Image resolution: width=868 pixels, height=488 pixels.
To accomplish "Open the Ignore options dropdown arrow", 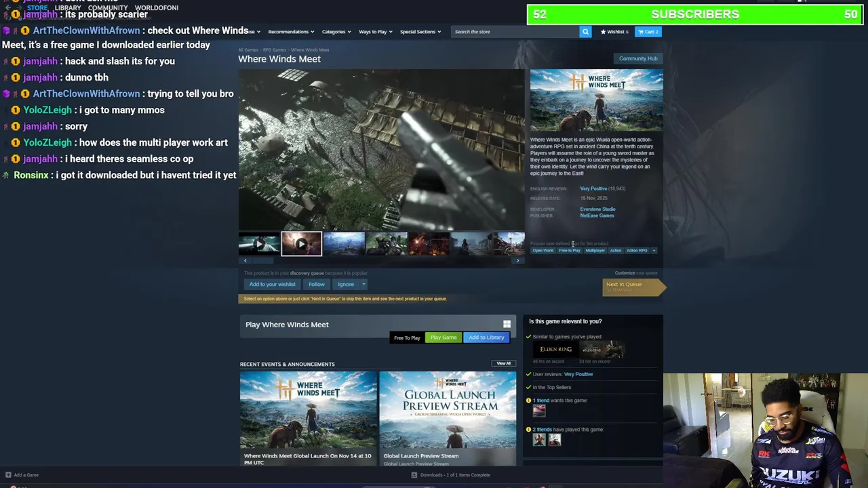I will [x=363, y=285].
